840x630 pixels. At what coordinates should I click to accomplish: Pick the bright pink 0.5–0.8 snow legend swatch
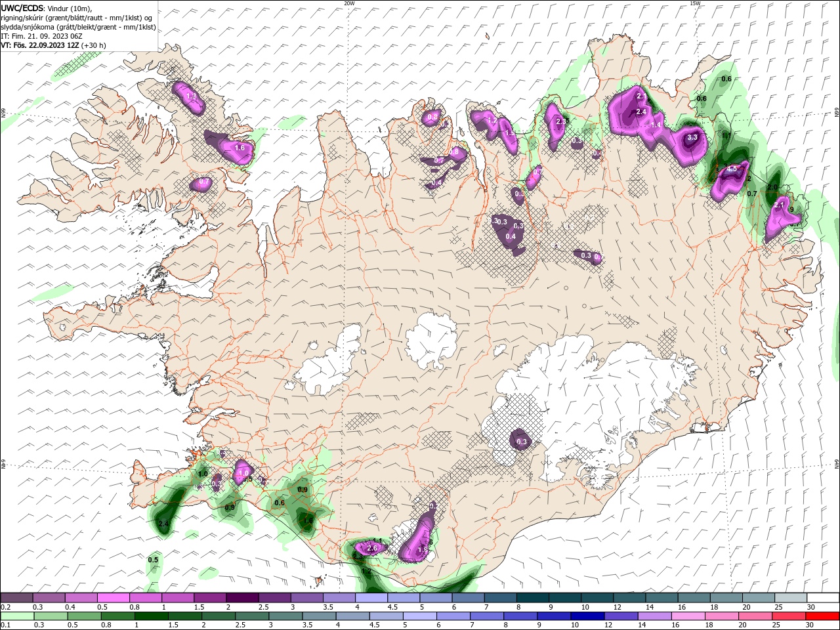(113, 598)
